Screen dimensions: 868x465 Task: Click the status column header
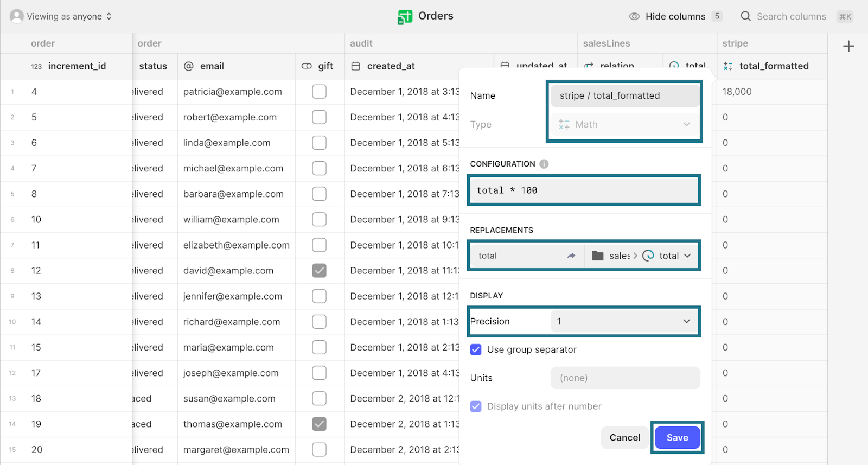(x=155, y=66)
